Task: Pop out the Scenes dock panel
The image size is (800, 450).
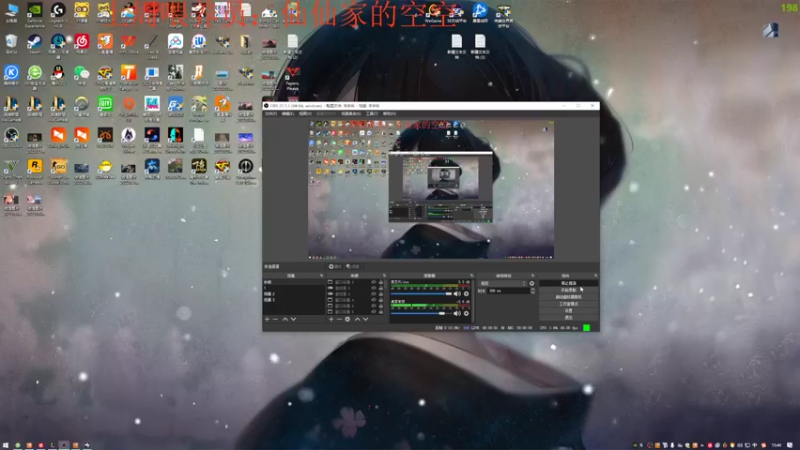Action: click(x=321, y=276)
